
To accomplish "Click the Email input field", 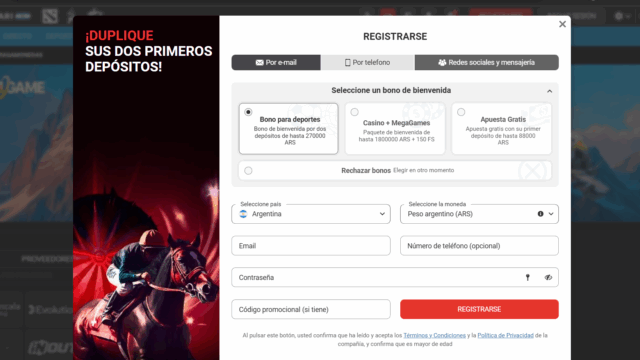I will (x=311, y=246).
